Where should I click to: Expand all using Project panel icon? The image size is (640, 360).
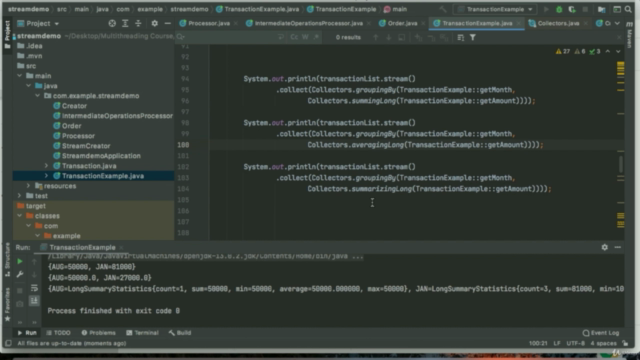pos(125,23)
